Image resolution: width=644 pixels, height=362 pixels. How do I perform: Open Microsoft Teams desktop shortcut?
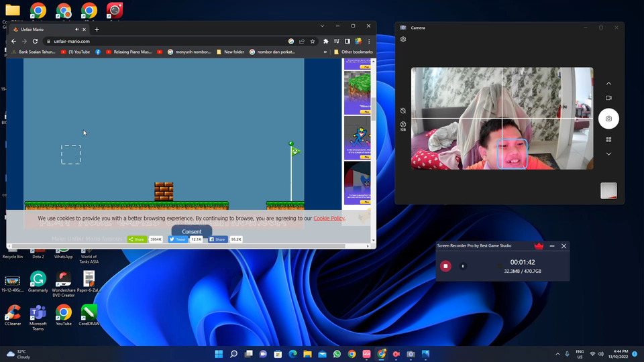tap(38, 318)
